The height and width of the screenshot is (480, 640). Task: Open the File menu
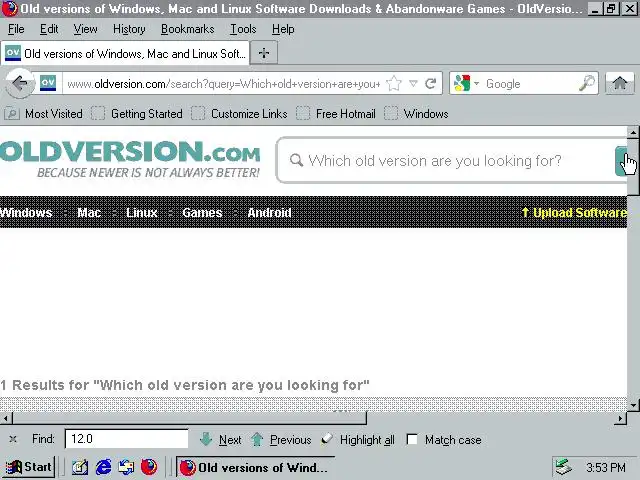coord(16,29)
